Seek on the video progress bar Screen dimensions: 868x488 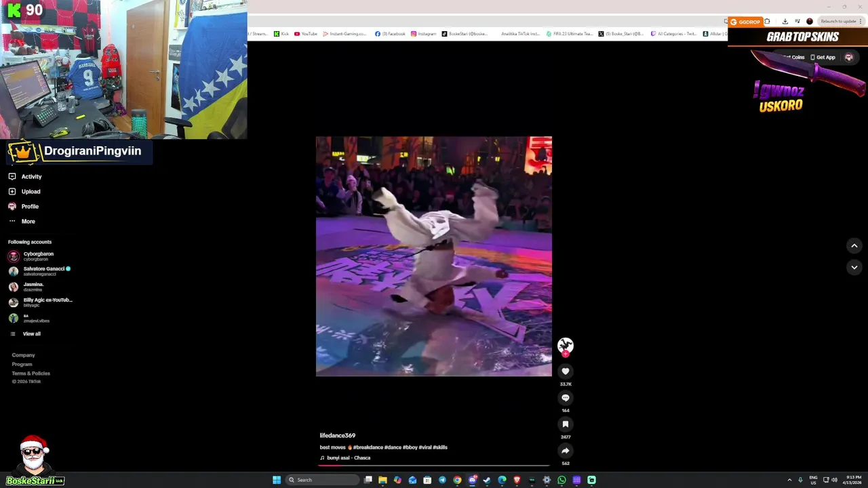click(x=434, y=466)
